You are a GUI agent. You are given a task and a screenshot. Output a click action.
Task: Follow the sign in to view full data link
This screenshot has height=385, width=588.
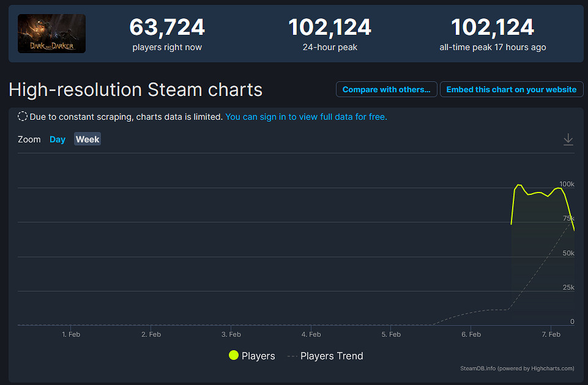point(306,116)
